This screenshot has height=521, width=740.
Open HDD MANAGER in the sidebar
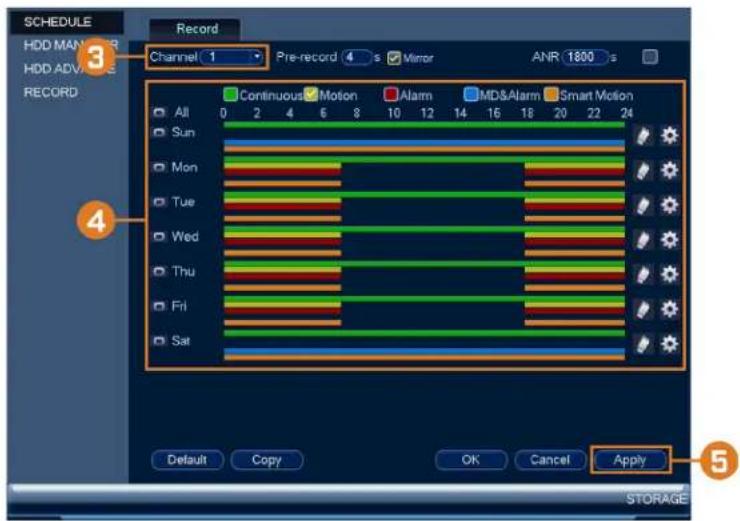tap(71, 45)
